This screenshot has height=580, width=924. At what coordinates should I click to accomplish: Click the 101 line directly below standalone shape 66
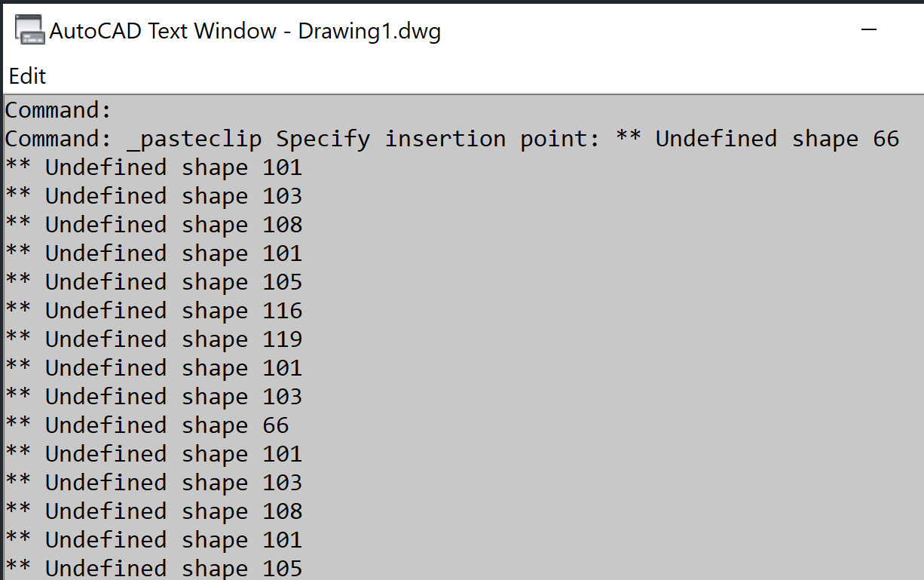tap(154, 454)
